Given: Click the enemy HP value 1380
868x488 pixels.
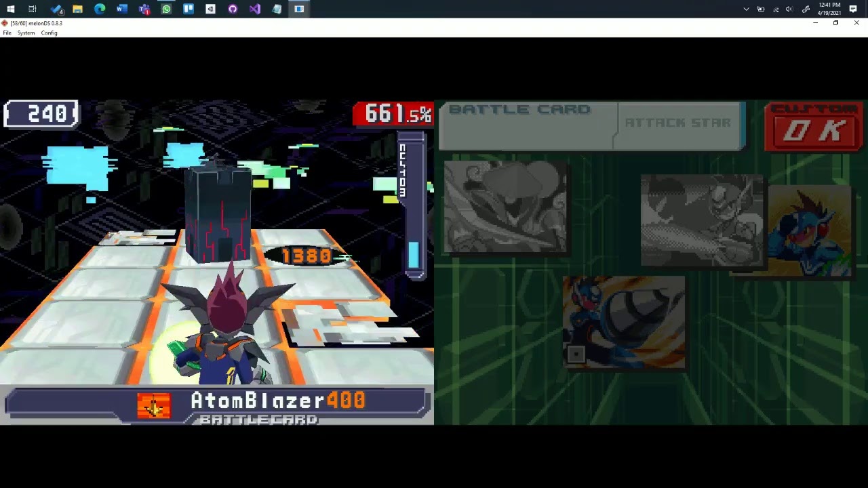Looking at the screenshot, I should click(307, 256).
